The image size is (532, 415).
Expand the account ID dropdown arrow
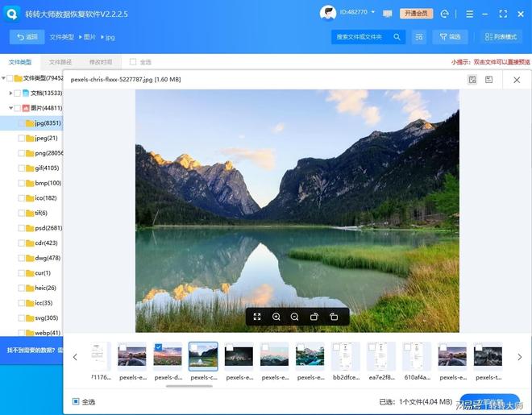coord(373,12)
